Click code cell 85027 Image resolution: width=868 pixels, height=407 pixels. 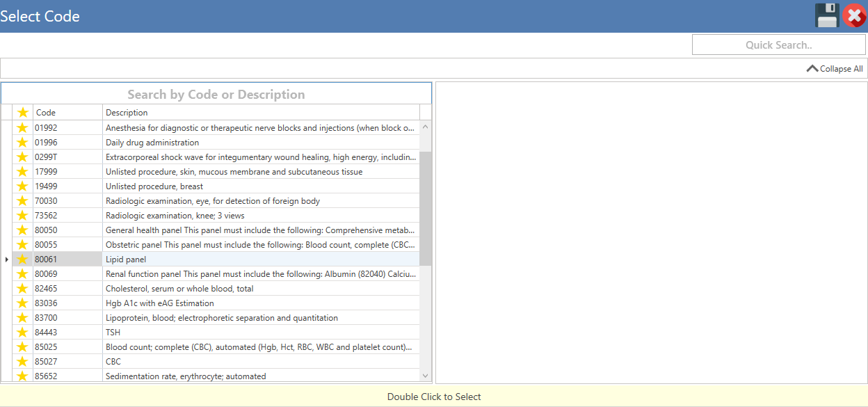(67, 362)
